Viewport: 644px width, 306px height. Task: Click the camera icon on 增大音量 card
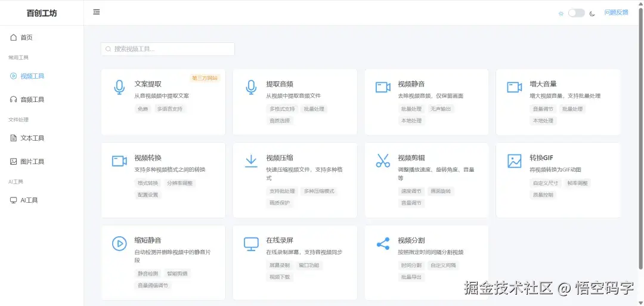click(514, 87)
